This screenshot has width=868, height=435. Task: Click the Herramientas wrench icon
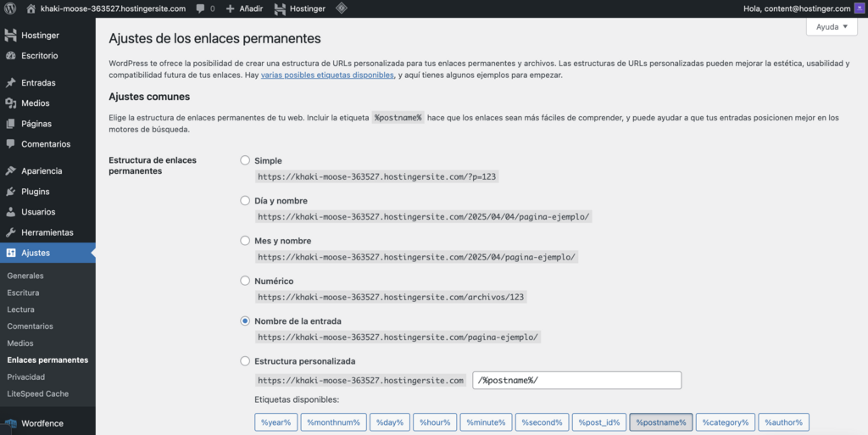(10, 232)
